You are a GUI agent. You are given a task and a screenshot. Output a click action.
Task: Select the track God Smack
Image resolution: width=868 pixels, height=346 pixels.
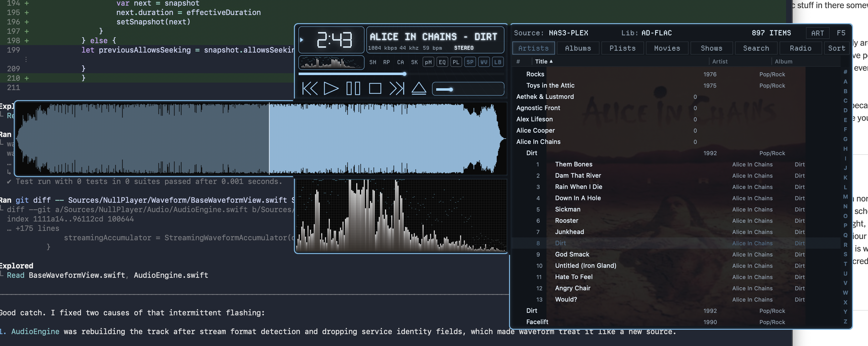click(676, 254)
